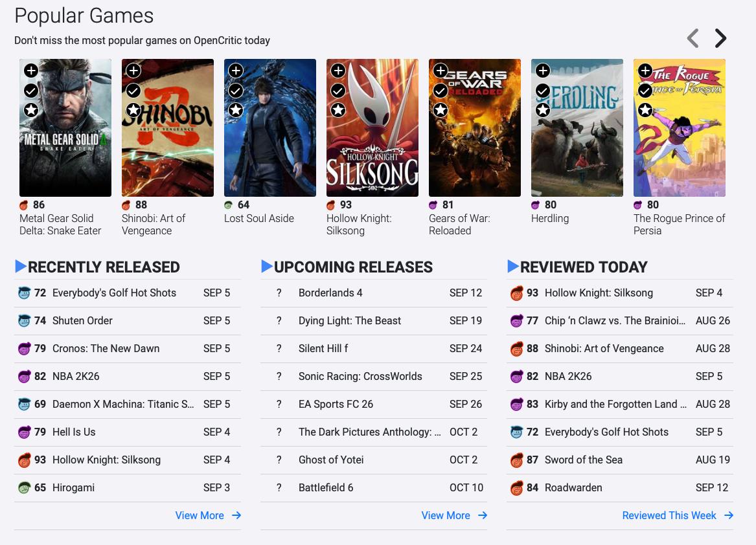Click plus icon on Shinobi cover
Screen dimensions: 756x545
pos(133,71)
